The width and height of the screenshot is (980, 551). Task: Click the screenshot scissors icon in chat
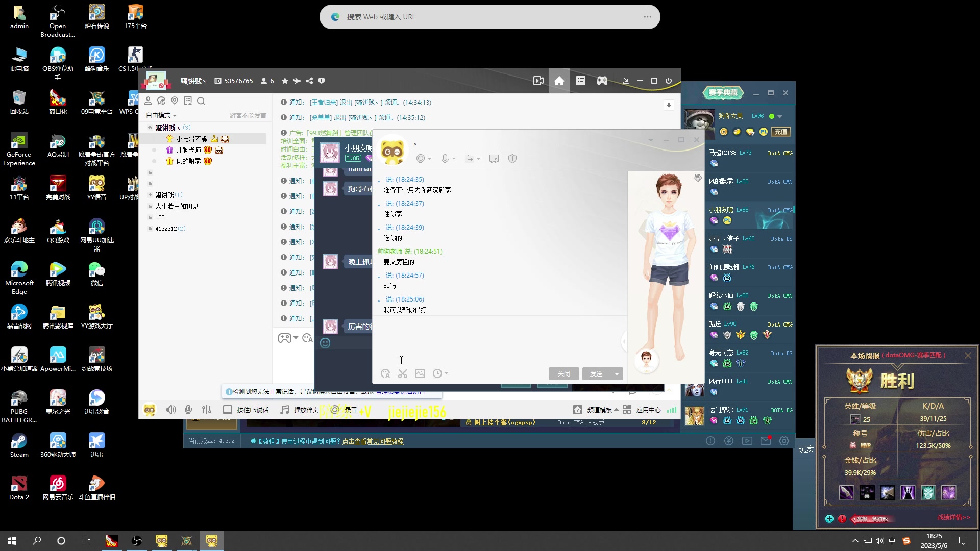[x=403, y=374]
